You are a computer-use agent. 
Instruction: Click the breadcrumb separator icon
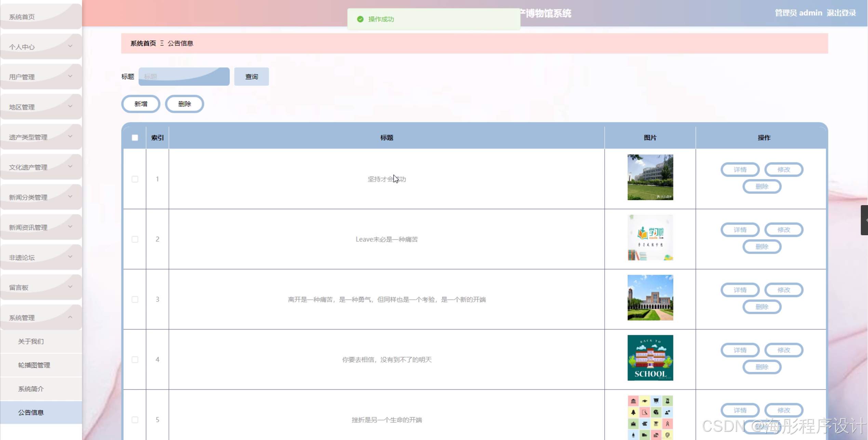(x=162, y=43)
